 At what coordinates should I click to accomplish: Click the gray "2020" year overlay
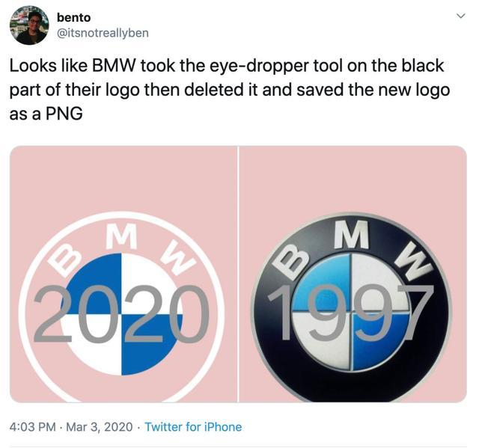[x=121, y=314]
